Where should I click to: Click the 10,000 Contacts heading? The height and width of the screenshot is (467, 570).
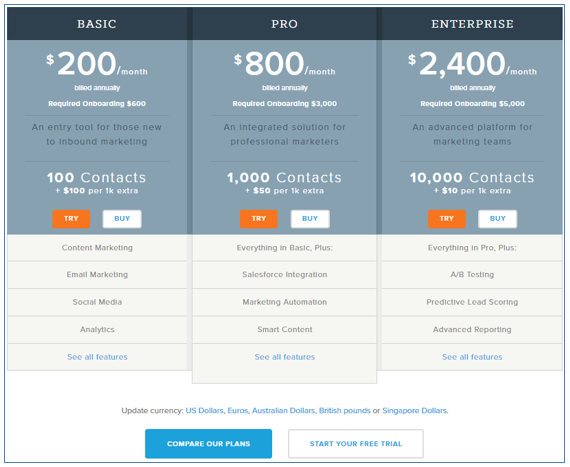[472, 177]
